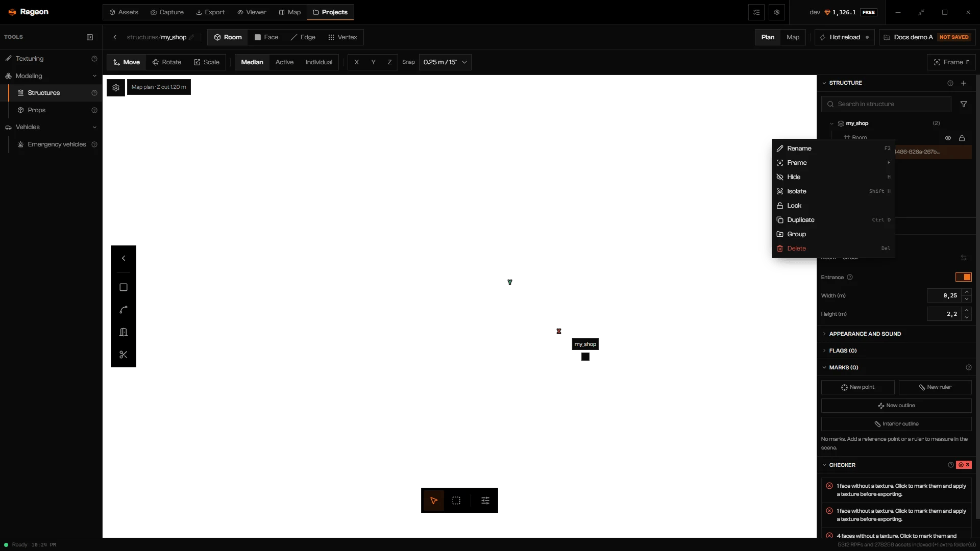Click the Search in structure field
980x551 pixels.
[x=886, y=104]
